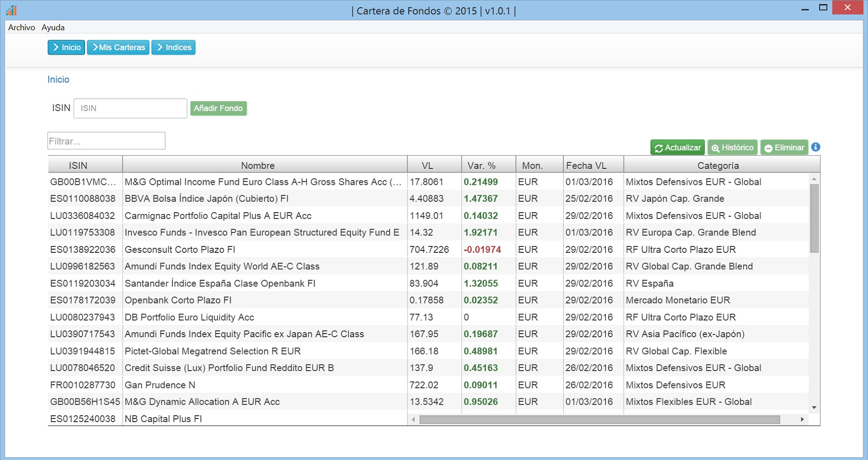
Task: Open the Archivo menu
Action: click(21, 27)
